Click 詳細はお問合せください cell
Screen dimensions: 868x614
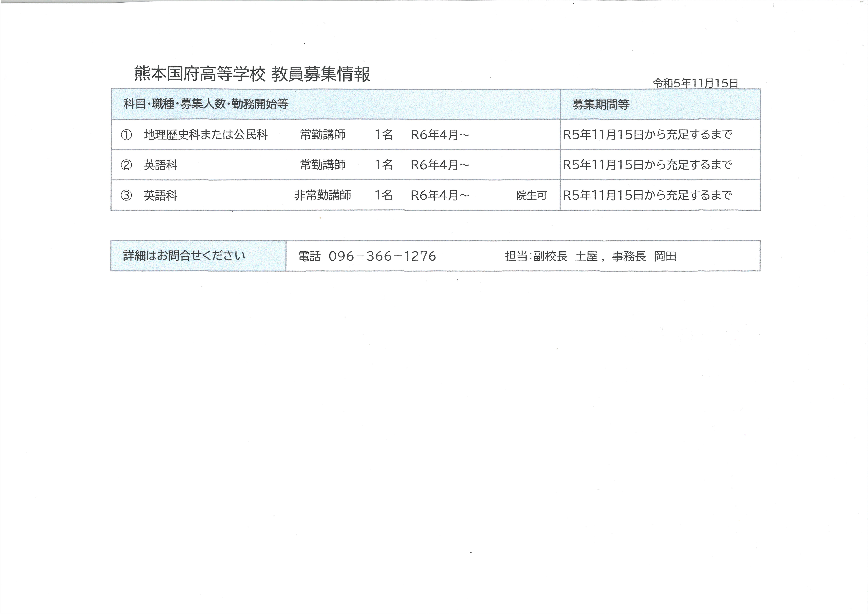(198, 256)
